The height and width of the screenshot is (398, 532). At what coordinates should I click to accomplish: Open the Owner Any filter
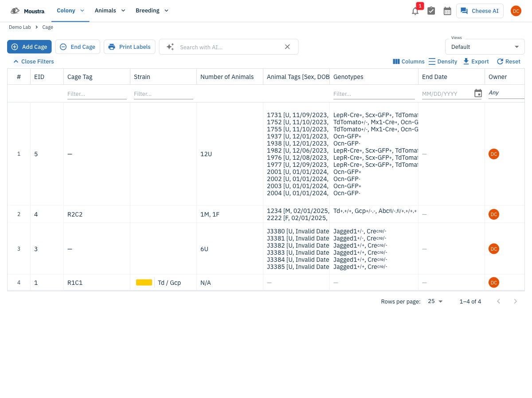tap(506, 93)
